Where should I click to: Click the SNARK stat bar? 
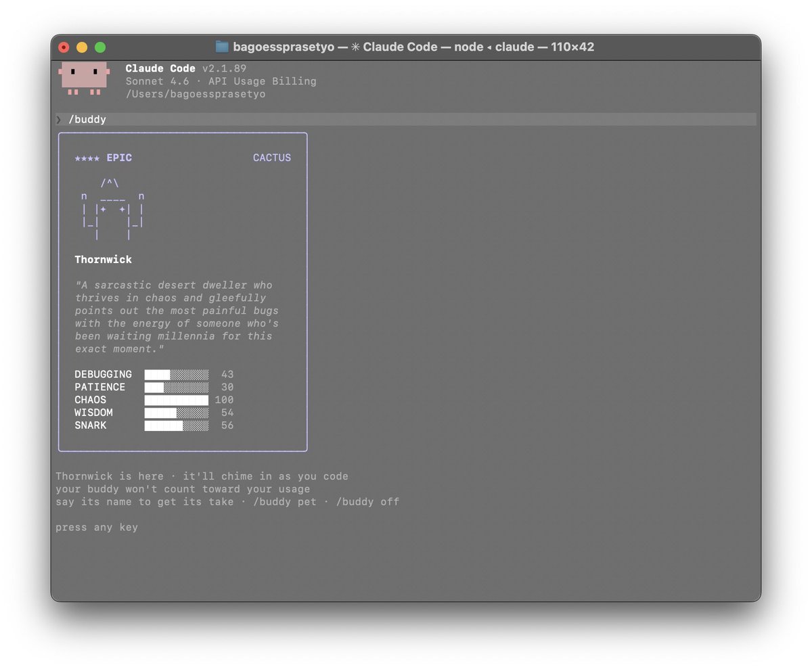tap(177, 425)
